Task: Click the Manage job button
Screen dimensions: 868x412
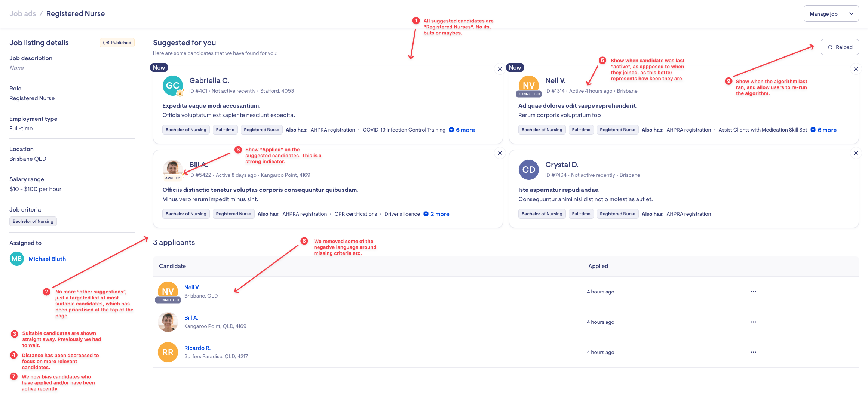Action: coord(823,14)
